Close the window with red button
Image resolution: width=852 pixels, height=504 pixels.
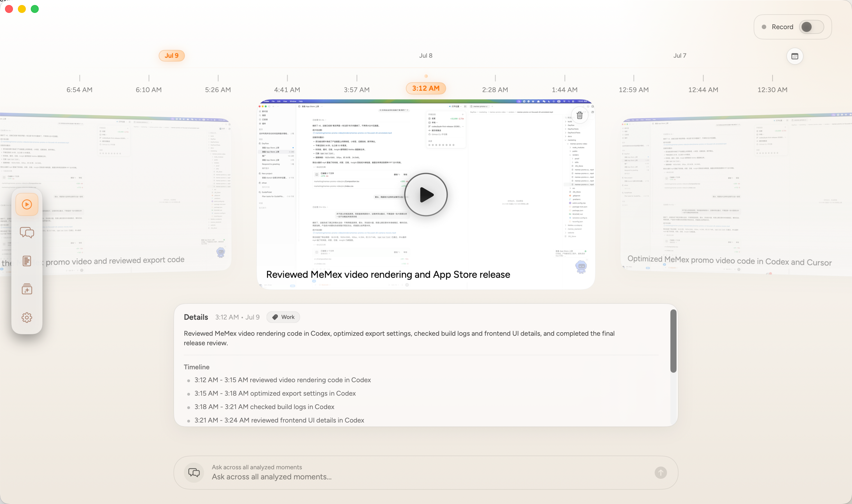click(9, 9)
